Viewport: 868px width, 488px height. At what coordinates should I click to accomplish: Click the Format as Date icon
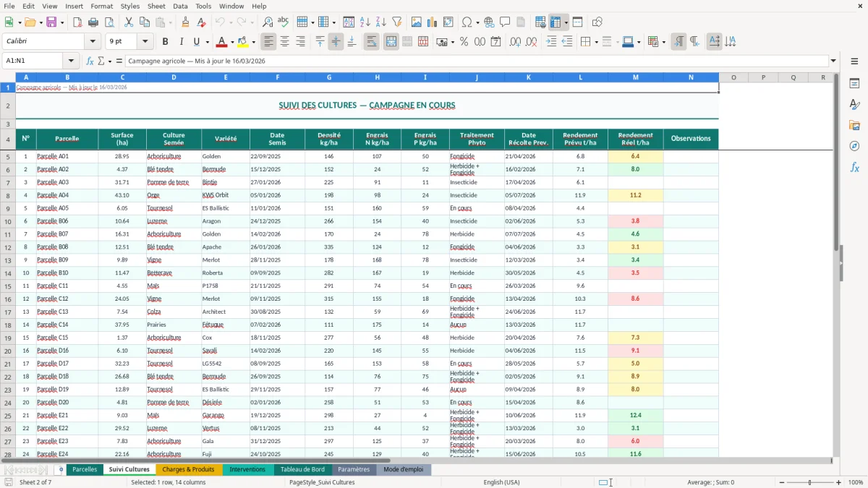(x=495, y=42)
